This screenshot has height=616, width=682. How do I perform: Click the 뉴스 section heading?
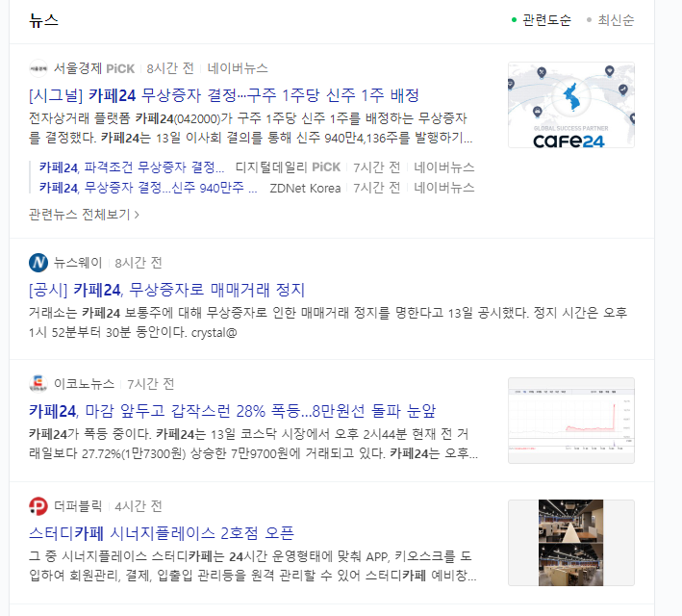[43, 20]
